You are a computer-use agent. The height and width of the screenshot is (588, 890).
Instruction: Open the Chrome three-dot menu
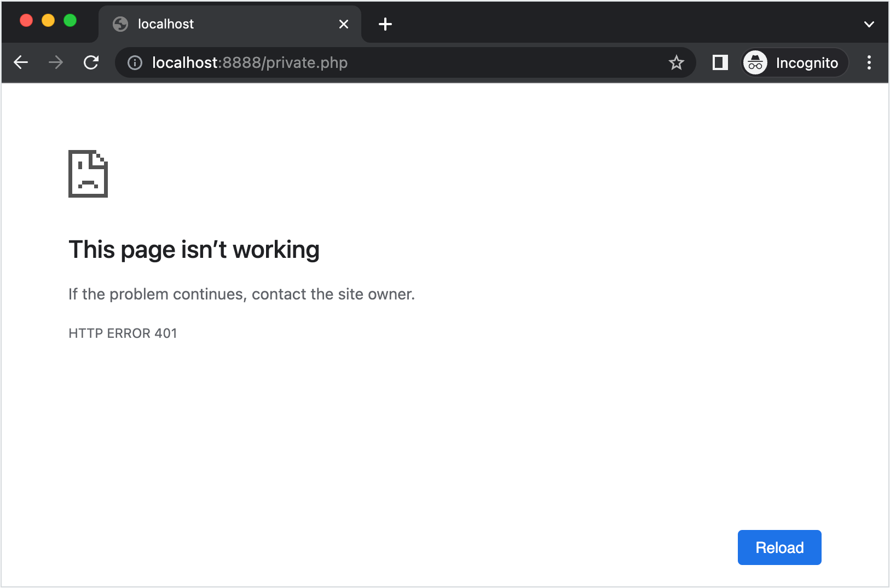tap(868, 62)
